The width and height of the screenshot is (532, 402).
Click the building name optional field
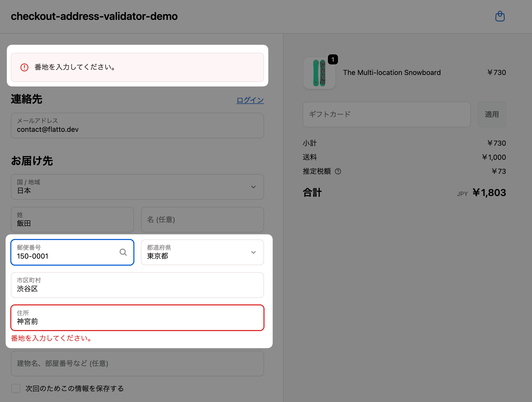click(137, 364)
